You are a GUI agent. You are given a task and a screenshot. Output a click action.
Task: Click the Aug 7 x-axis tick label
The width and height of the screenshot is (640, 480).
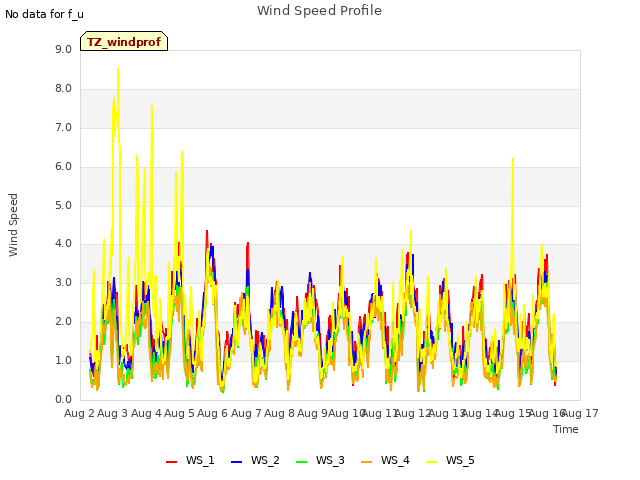[246, 414]
